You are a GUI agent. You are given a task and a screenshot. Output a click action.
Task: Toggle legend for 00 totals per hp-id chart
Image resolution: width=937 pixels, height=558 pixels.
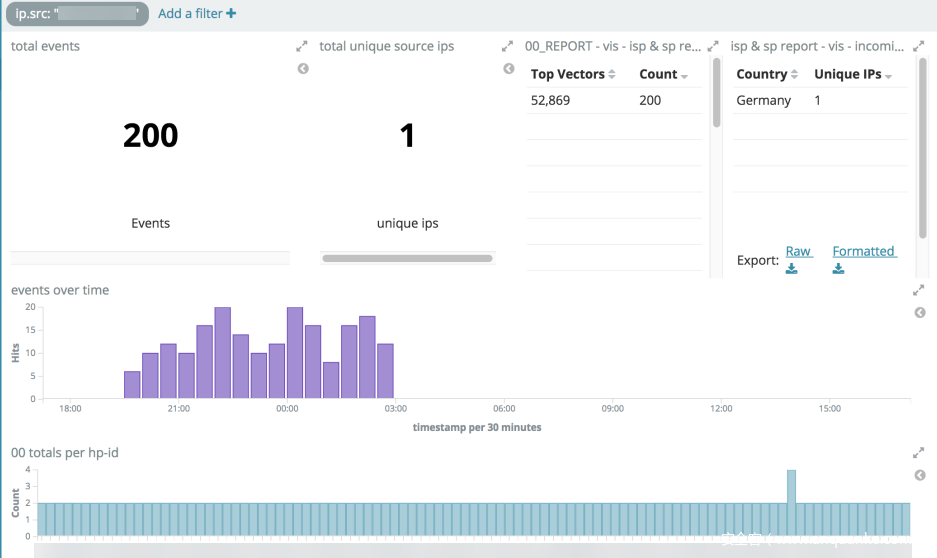920,475
